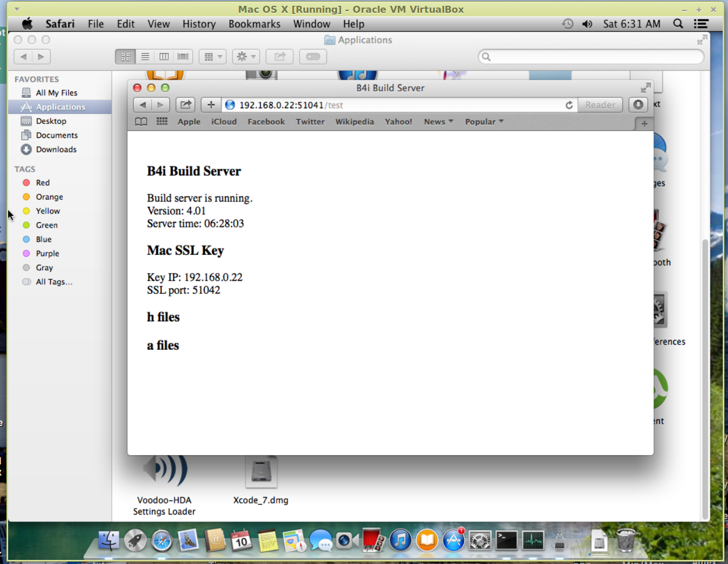Screen dimensions: 728x564
Task: Click the Finder window vertical scrollbar
Action: (x=705, y=378)
